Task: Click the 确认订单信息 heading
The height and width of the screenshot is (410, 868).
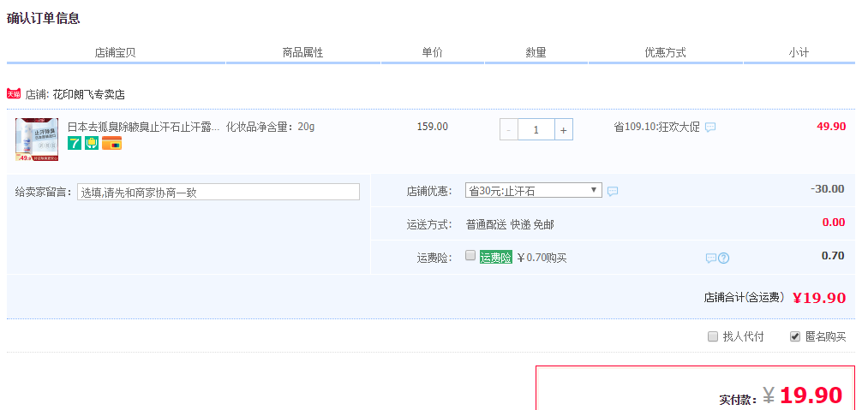Action: coord(43,18)
